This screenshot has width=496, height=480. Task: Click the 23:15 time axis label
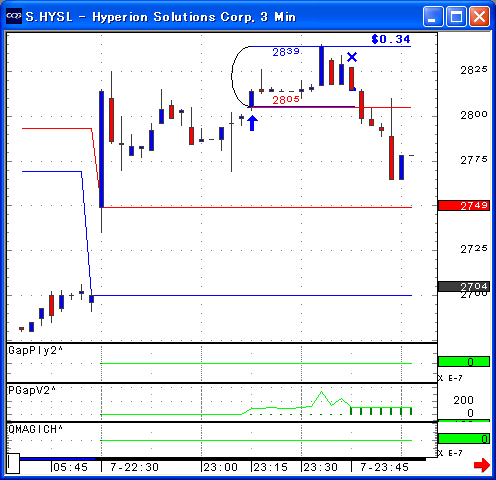click(271, 467)
